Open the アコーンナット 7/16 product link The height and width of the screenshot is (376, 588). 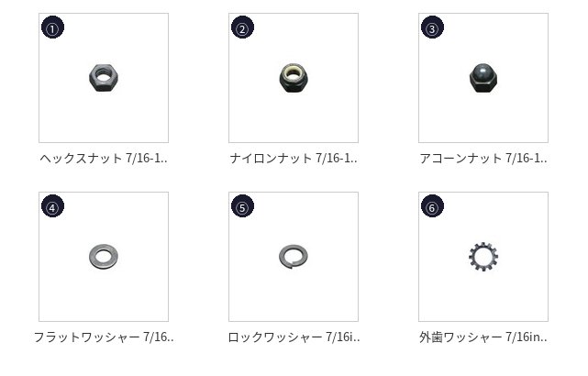click(483, 159)
